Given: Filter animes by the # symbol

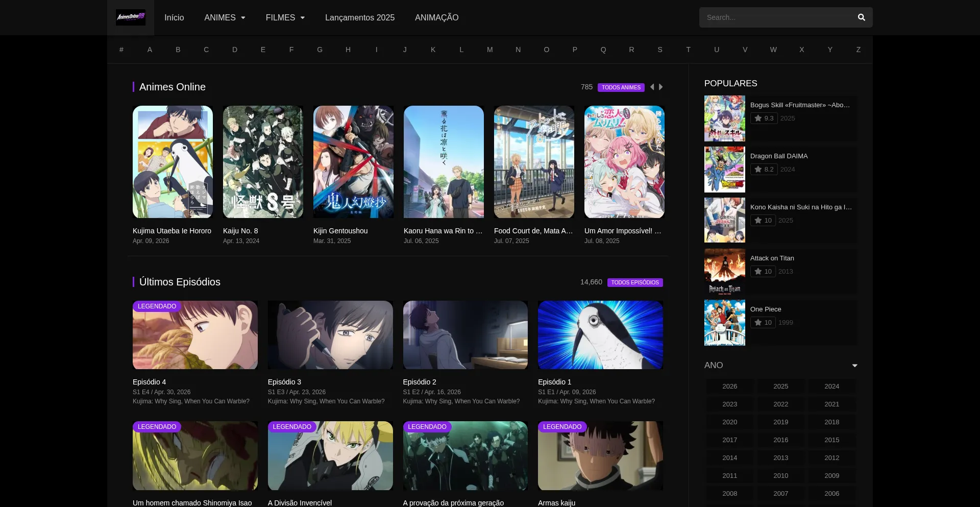Looking at the screenshot, I should pyautogui.click(x=121, y=50).
